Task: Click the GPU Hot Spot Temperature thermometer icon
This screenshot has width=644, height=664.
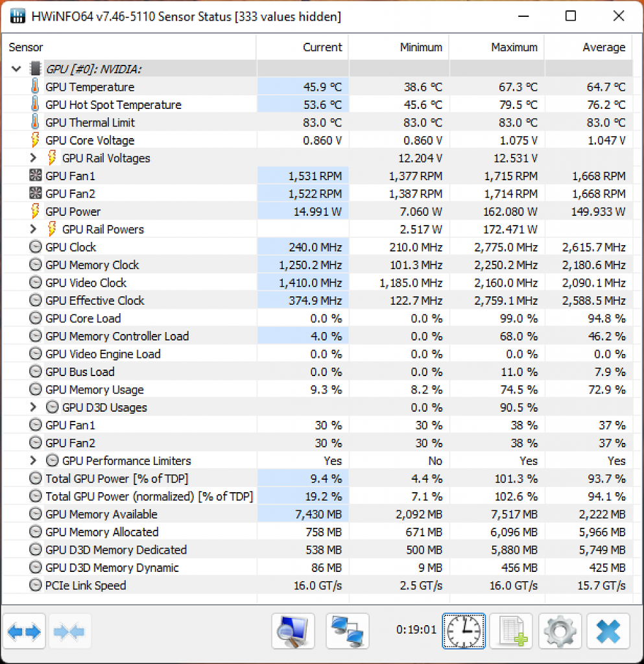Action: coord(35,104)
